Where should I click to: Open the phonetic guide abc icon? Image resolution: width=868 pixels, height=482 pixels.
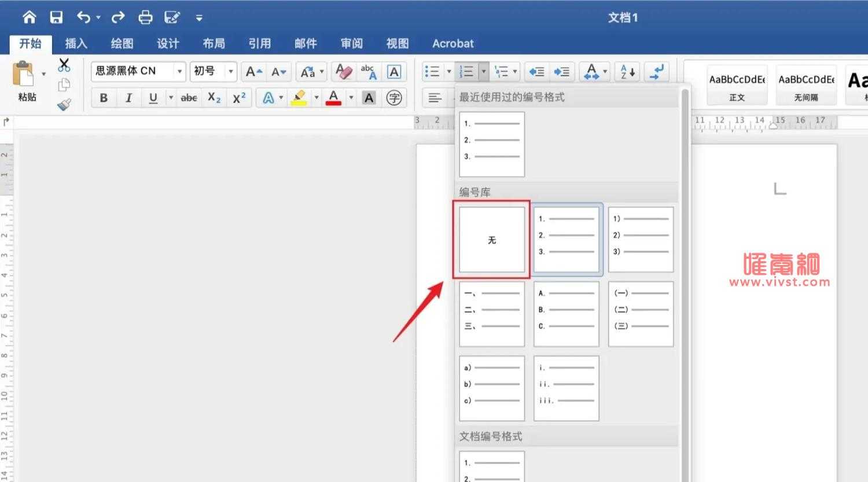pos(369,72)
